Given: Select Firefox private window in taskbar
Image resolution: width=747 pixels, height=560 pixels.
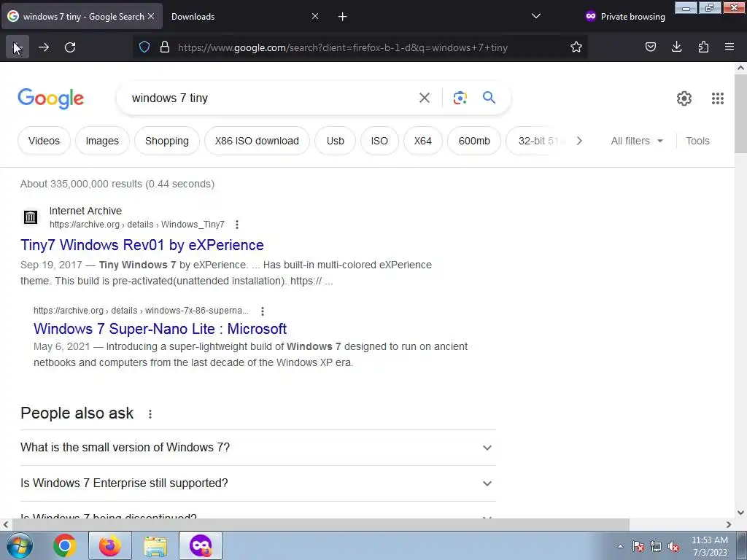Looking at the screenshot, I should click(x=201, y=545).
